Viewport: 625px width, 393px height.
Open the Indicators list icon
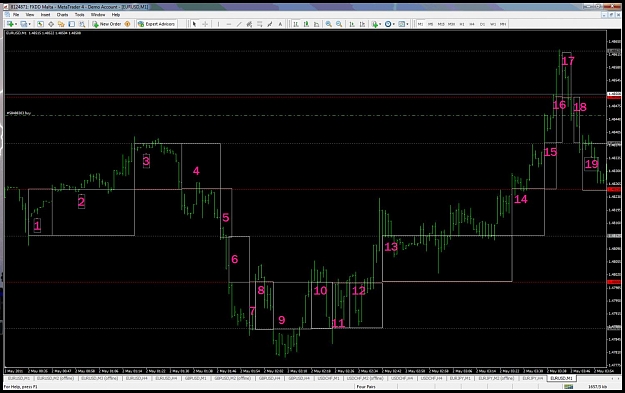pos(375,24)
